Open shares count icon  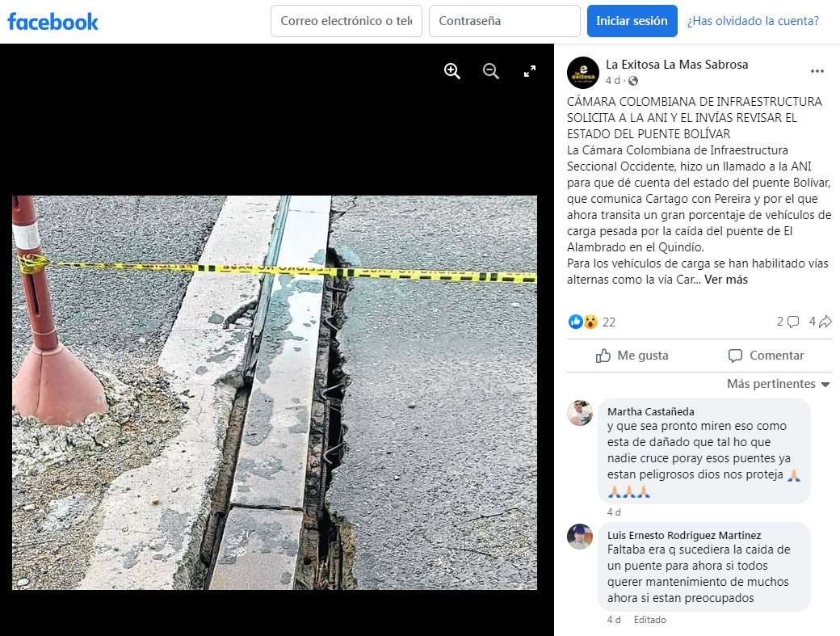point(820,322)
